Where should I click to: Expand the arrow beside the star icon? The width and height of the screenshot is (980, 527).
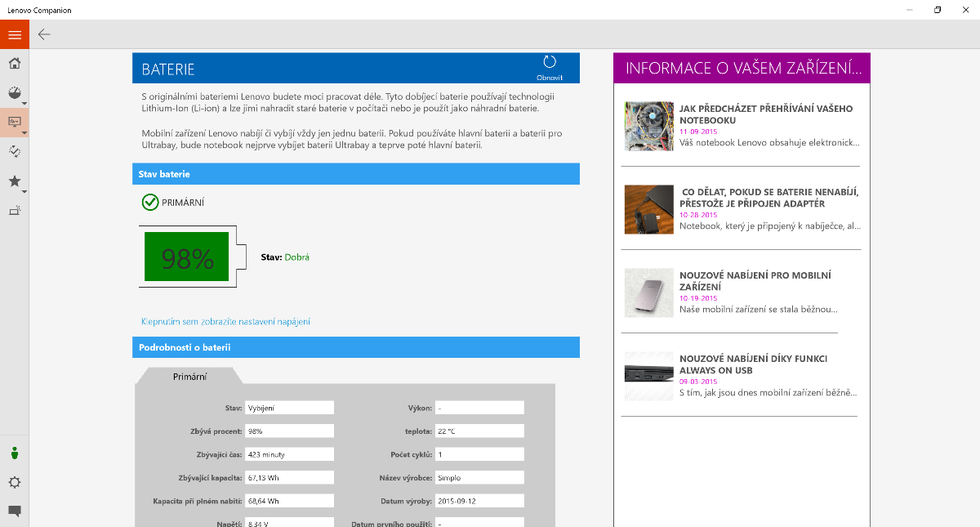coord(24,192)
